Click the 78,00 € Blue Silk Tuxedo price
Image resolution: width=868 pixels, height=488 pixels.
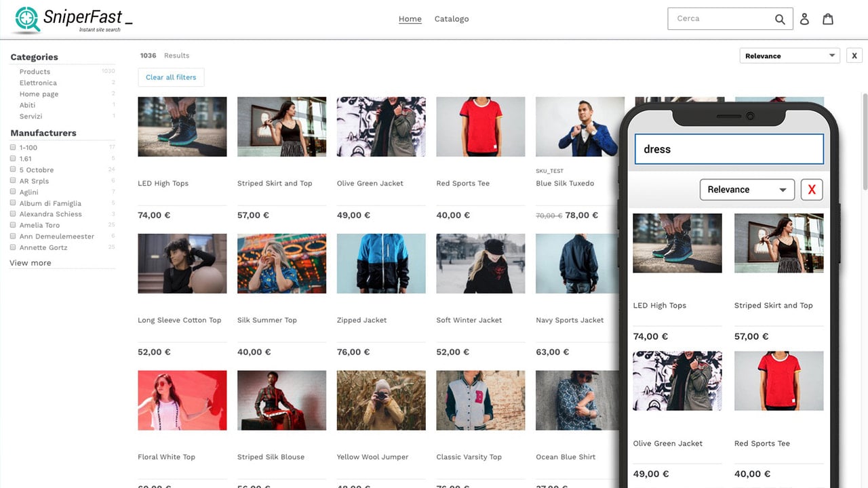[x=582, y=216]
